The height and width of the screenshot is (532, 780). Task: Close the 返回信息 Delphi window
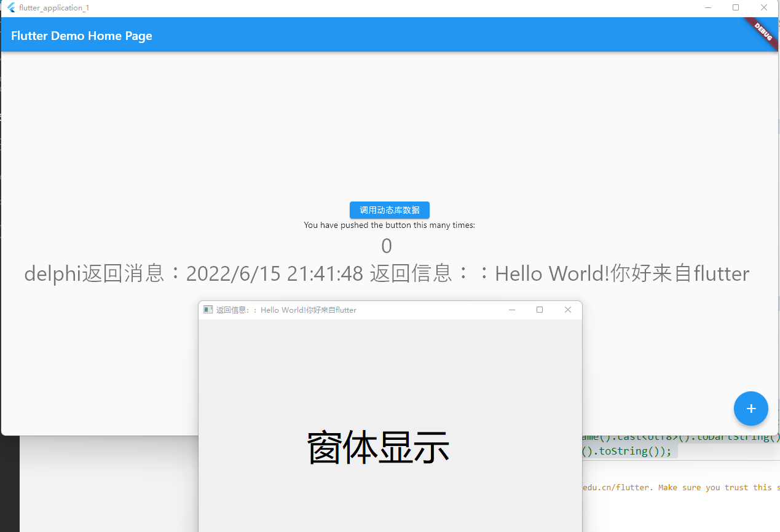pos(568,310)
